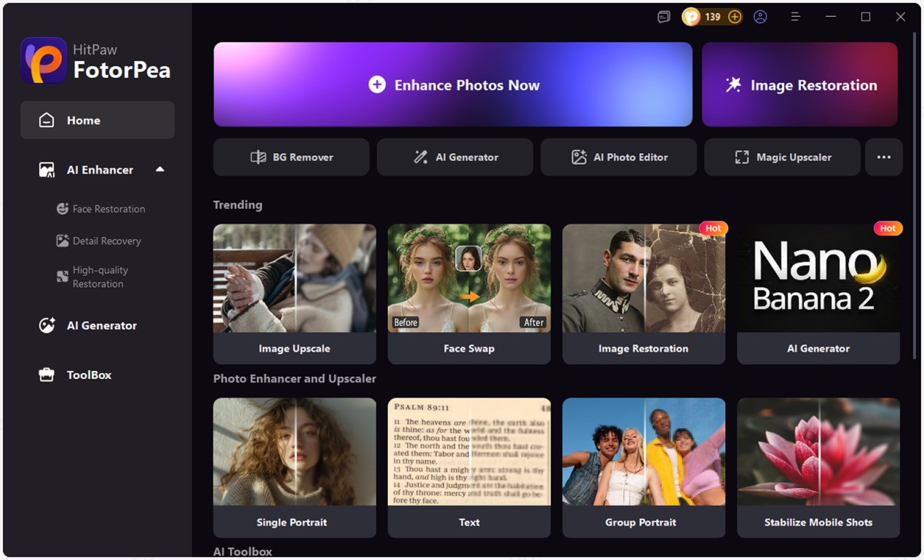Select the Stabilize Mobile Shots card
This screenshot has height=560, width=924.
(818, 468)
